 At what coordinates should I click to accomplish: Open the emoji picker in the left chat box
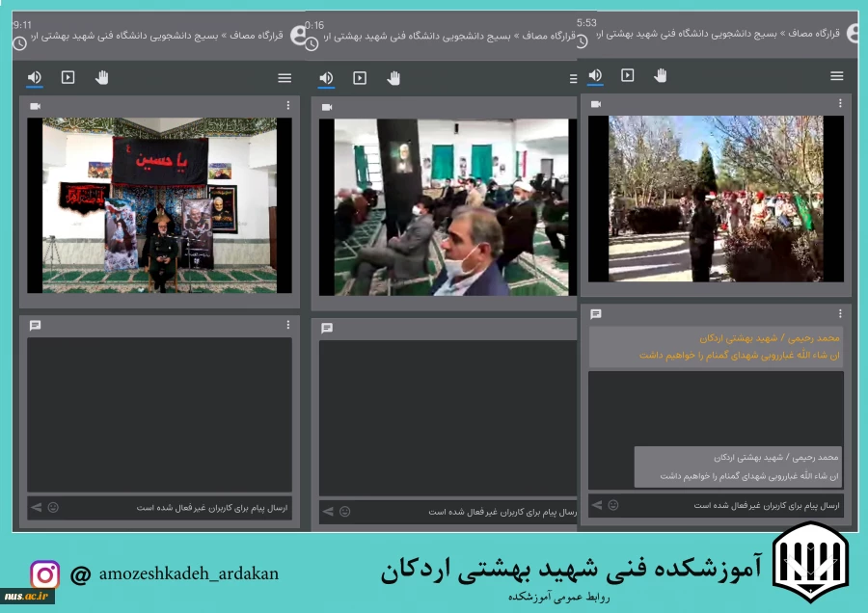tap(53, 508)
